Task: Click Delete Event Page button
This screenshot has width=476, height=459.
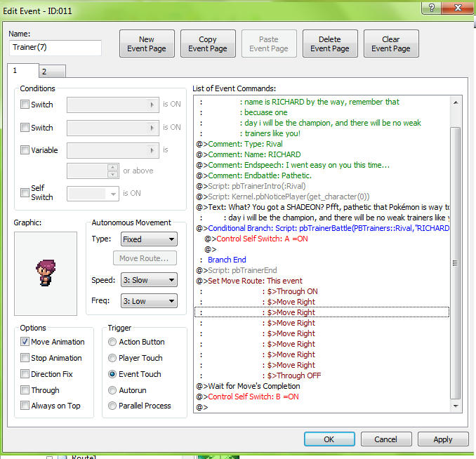Action: [x=330, y=44]
